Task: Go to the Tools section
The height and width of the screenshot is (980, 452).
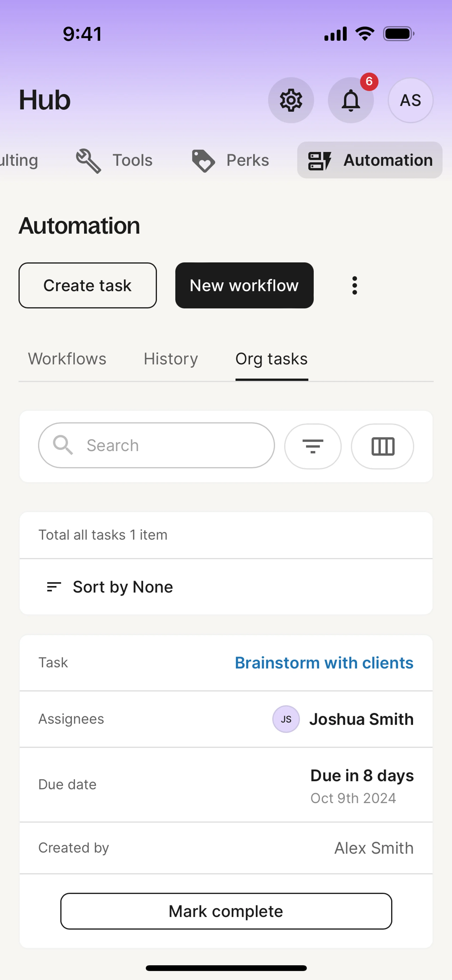Action: pyautogui.click(x=114, y=160)
